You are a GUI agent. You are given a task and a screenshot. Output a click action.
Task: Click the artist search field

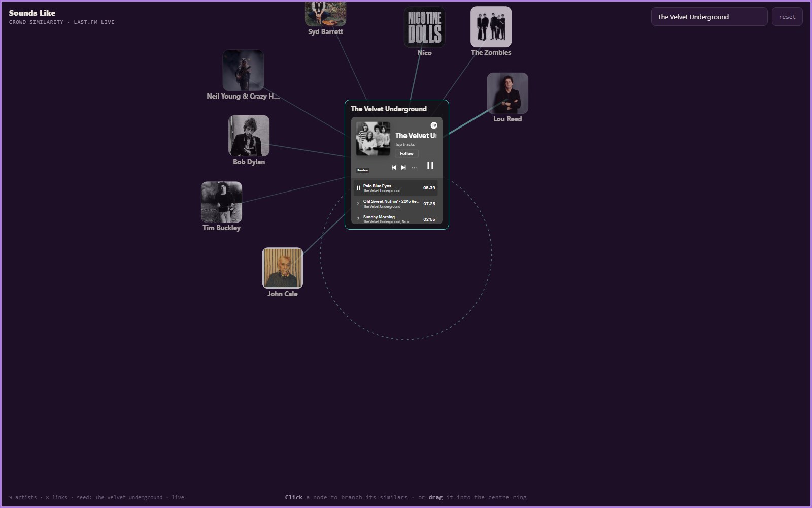[x=709, y=17]
